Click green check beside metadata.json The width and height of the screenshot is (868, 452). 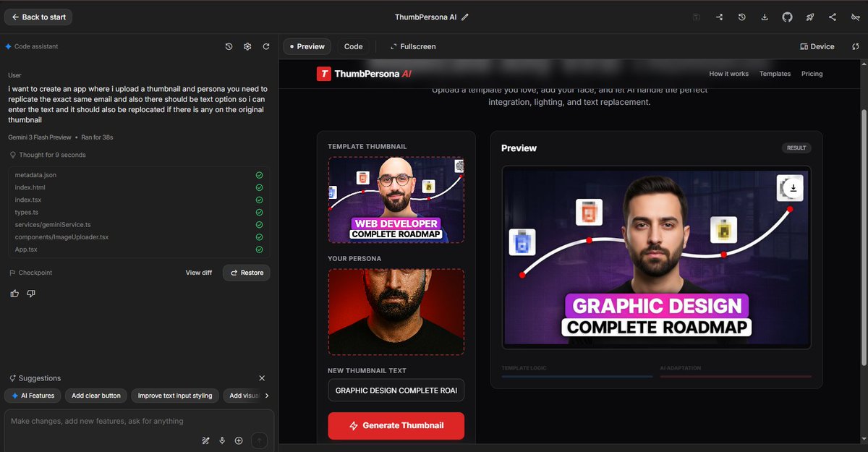click(259, 175)
